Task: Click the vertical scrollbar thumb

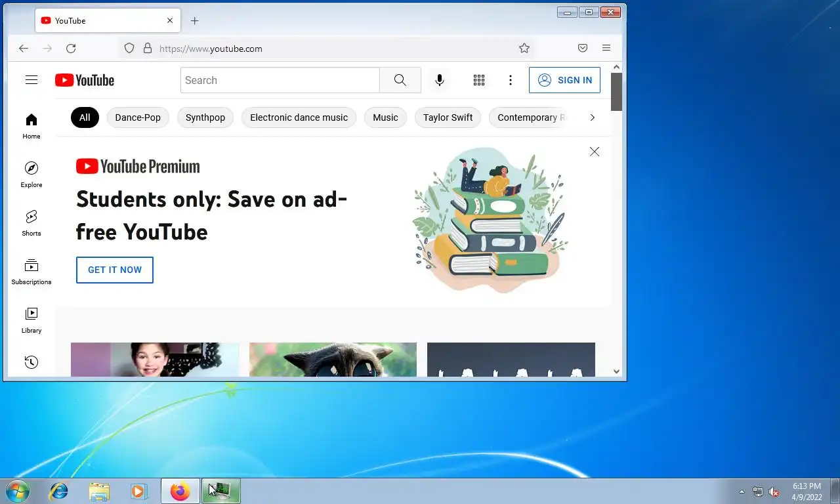Action: pyautogui.click(x=617, y=92)
